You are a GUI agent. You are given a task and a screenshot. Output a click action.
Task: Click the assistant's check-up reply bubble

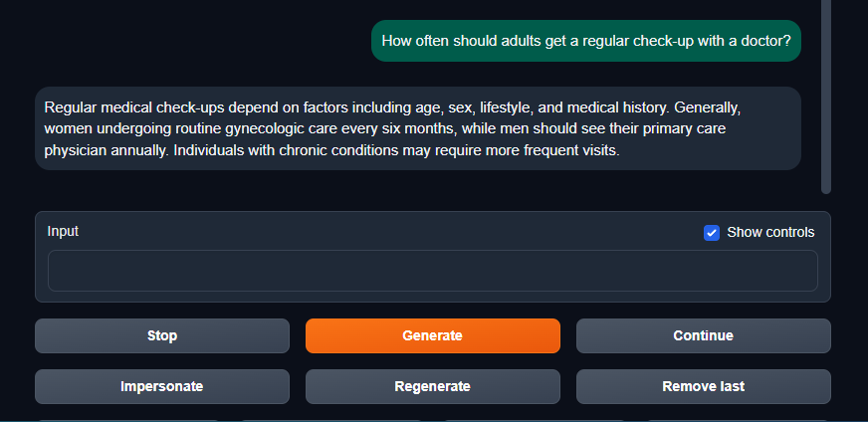pos(417,128)
